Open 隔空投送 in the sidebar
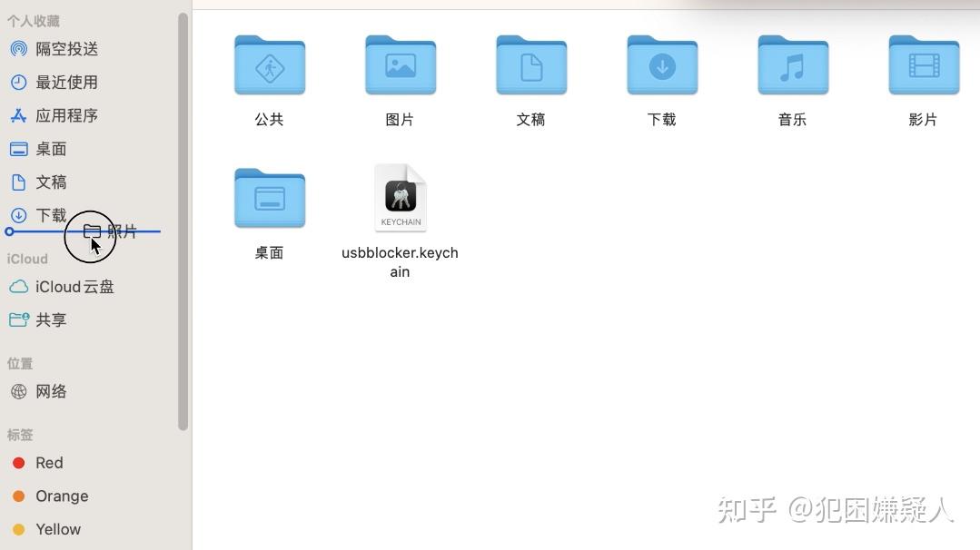The width and height of the screenshot is (980, 550). click(67, 49)
